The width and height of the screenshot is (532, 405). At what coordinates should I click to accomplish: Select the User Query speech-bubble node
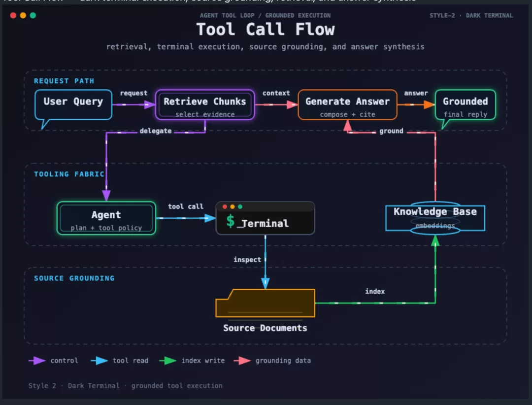[x=73, y=105]
